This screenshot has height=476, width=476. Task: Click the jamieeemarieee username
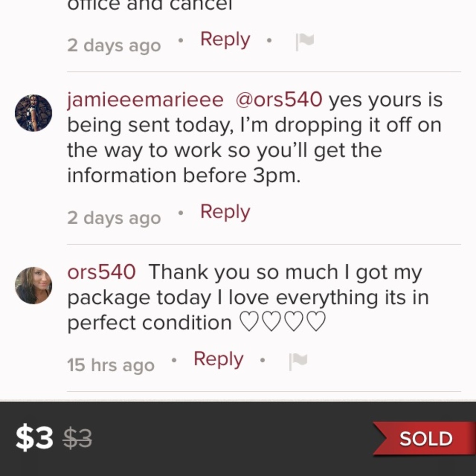tap(144, 99)
